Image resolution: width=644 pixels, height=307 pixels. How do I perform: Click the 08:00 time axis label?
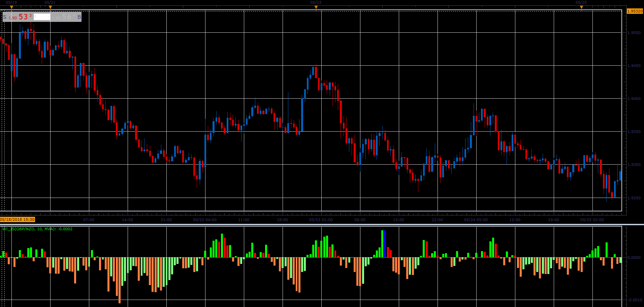tap(360, 220)
